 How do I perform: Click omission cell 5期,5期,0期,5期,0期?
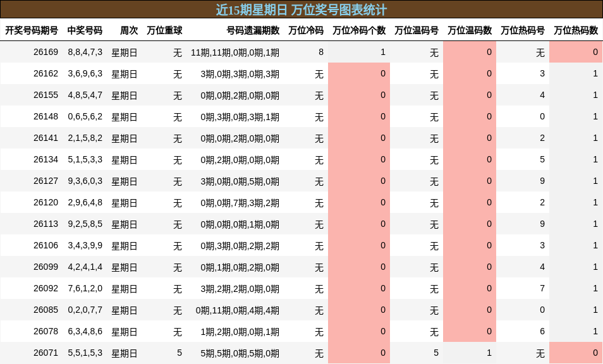(240, 354)
